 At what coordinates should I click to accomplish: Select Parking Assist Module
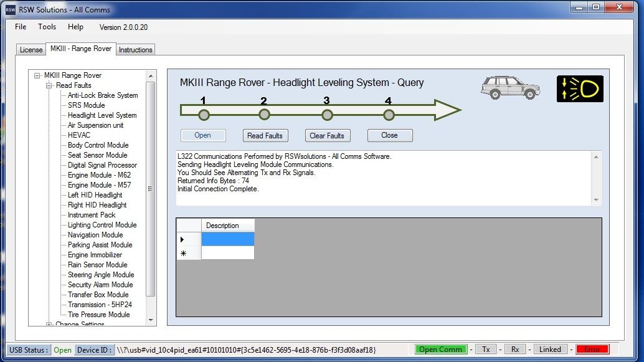(x=100, y=245)
